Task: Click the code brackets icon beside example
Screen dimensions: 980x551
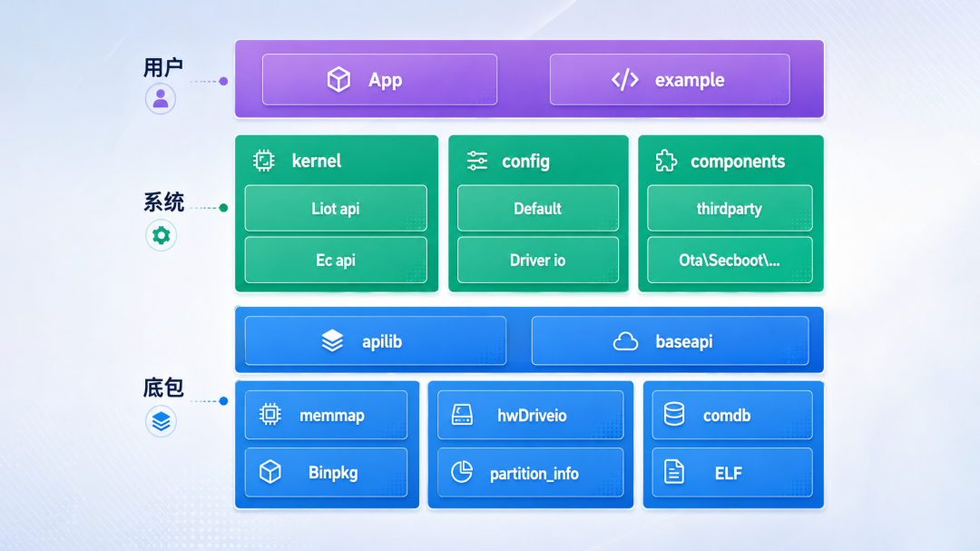Action: (625, 80)
